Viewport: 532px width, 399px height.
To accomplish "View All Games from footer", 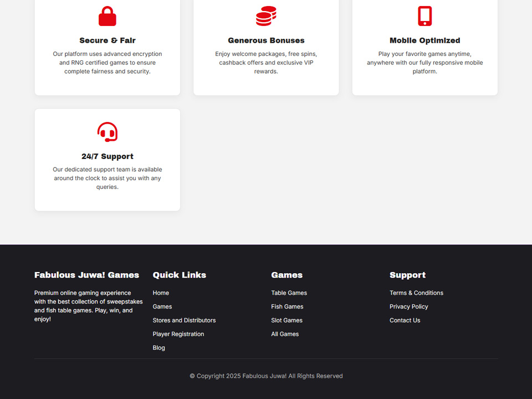I will [x=285, y=334].
